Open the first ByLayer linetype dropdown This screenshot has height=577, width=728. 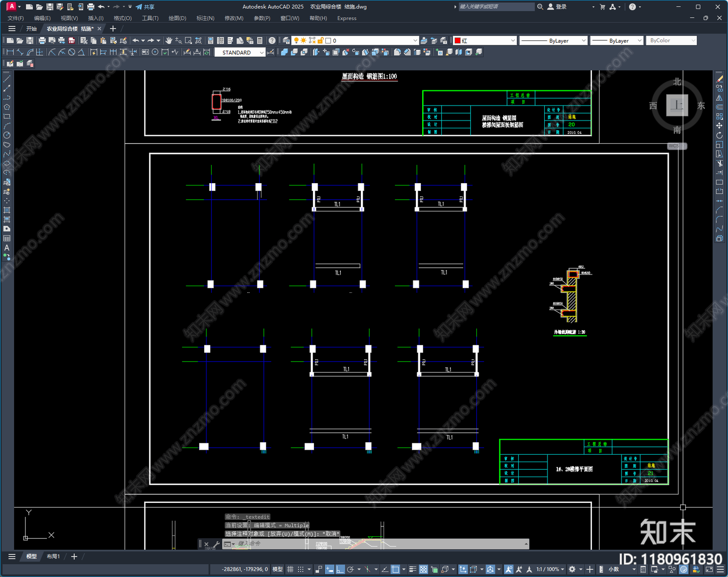point(583,40)
